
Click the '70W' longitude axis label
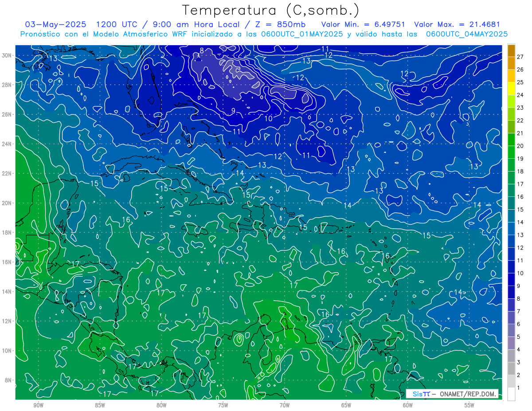coord(285,405)
